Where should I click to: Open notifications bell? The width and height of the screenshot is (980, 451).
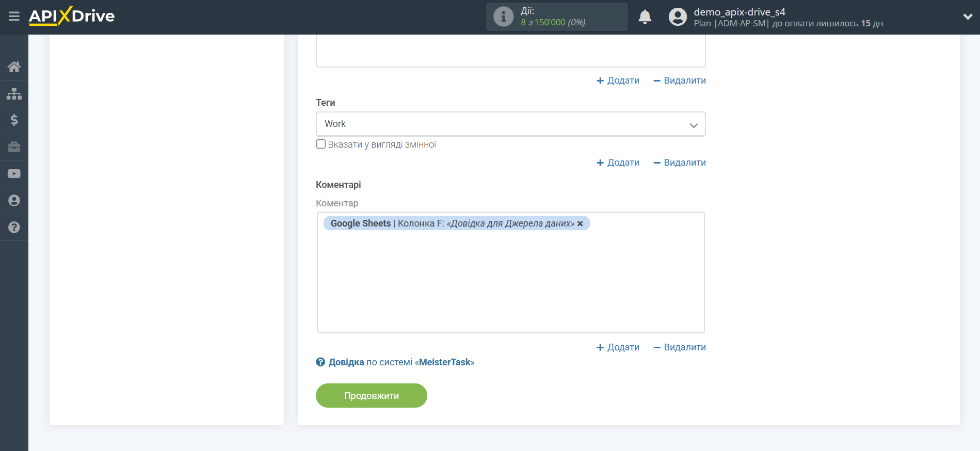tap(645, 17)
